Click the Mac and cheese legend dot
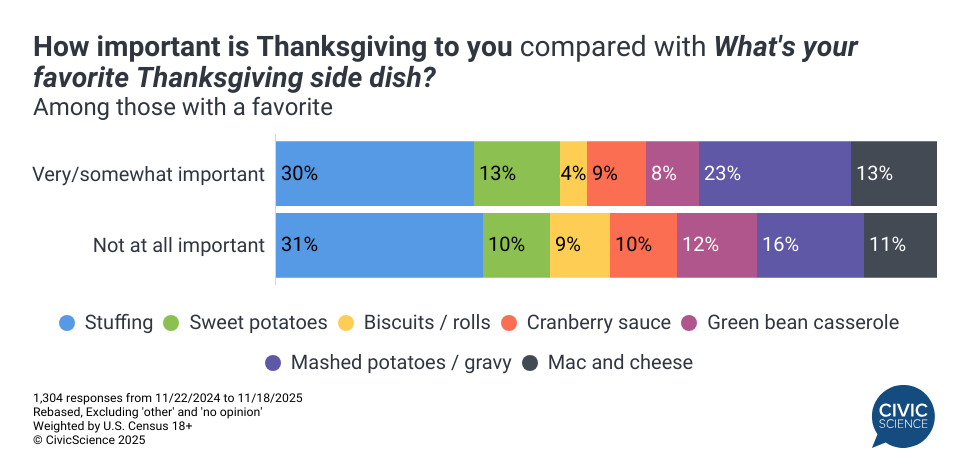This screenshot has height=464, width=966. 530,362
